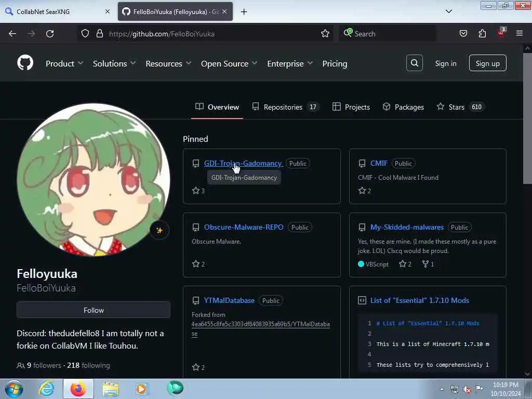Open the My-Skidded-malwares repository
This screenshot has width=532, height=399.
[407, 227]
